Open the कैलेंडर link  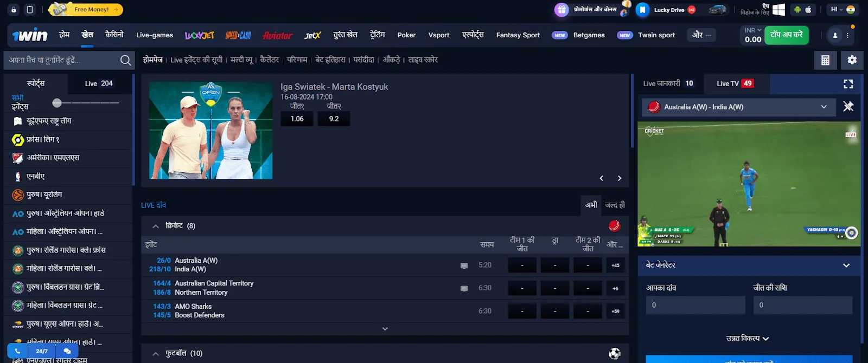click(270, 60)
